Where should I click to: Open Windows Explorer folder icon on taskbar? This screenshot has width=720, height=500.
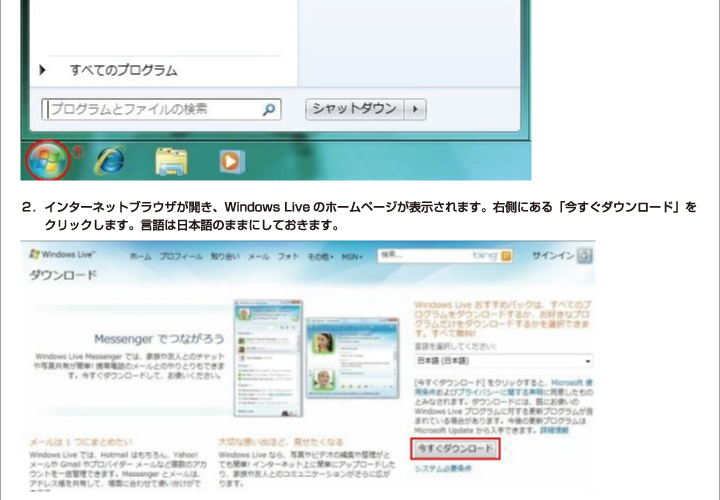tap(171, 161)
